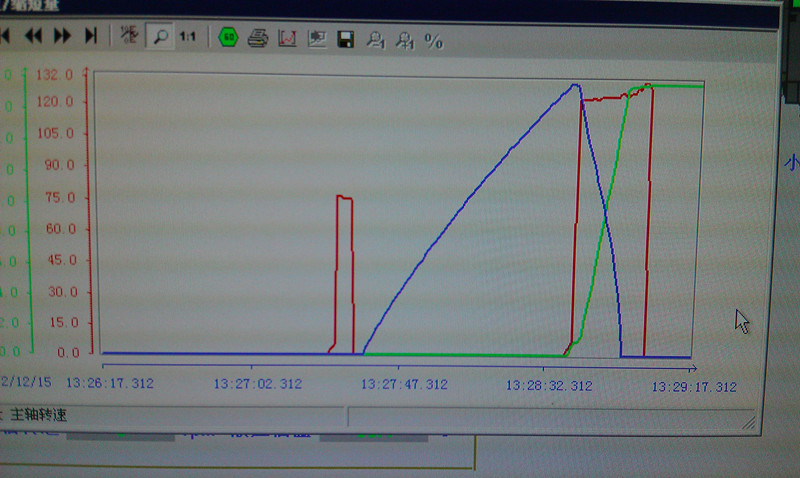Click the first user/curve icon
800x478 pixels.
pyautogui.click(x=375, y=41)
